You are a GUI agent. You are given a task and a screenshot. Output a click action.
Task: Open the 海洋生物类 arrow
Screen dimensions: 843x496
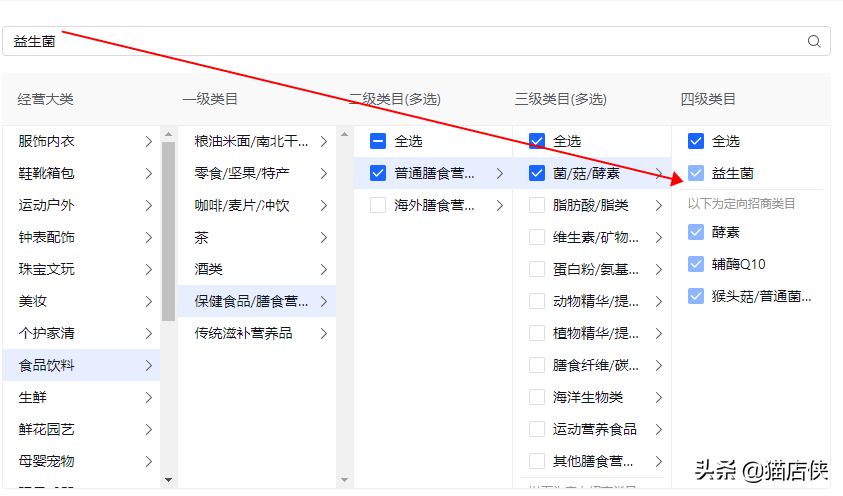(x=659, y=398)
